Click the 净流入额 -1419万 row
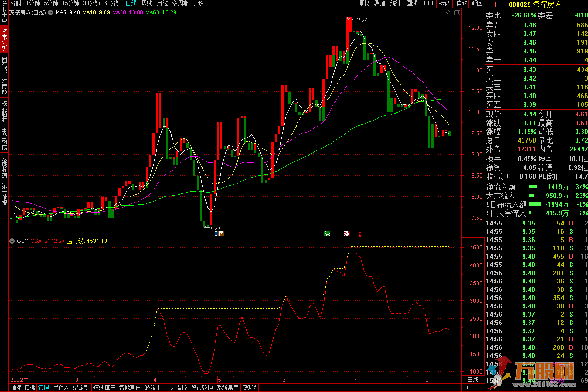This screenshot has width=588, height=392. [x=537, y=187]
